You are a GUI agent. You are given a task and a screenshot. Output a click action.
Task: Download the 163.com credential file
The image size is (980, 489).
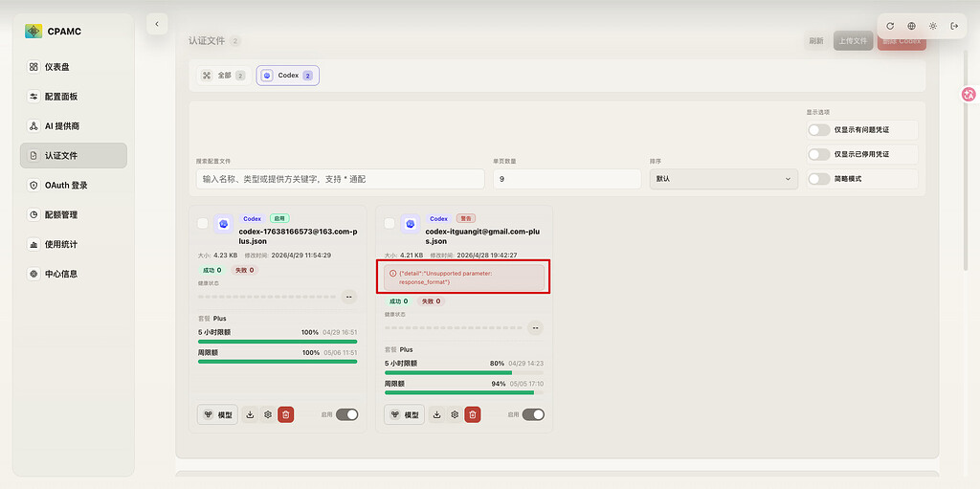(250, 414)
